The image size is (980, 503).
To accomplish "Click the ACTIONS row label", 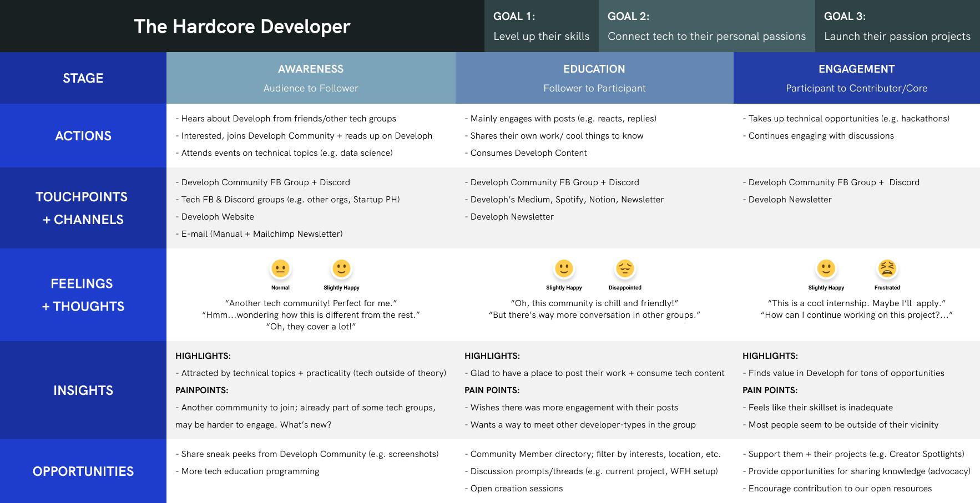I will 83,136.
